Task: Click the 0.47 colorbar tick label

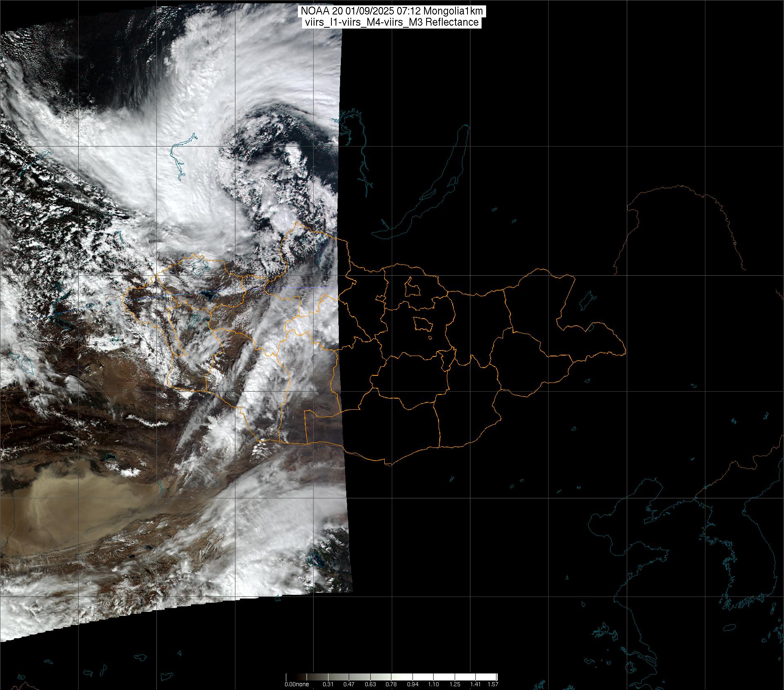Action: (x=349, y=684)
